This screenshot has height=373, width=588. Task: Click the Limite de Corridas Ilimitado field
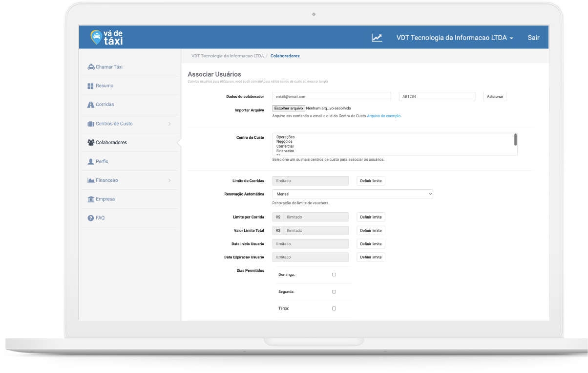pyautogui.click(x=311, y=181)
